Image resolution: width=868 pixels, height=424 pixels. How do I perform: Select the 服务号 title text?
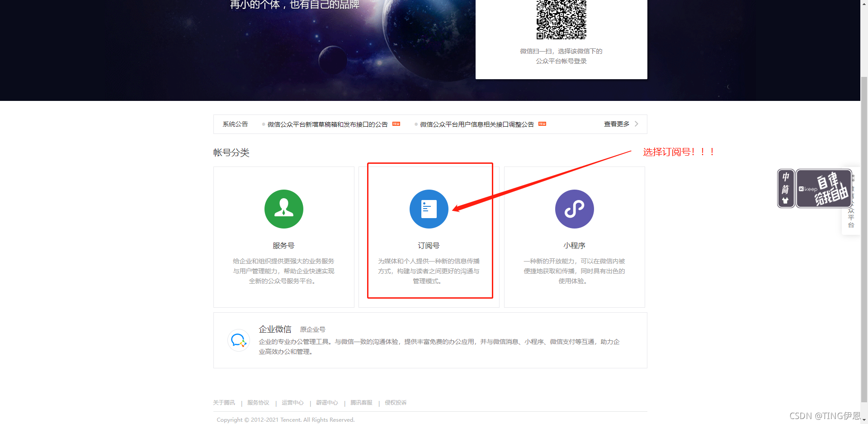tap(283, 246)
